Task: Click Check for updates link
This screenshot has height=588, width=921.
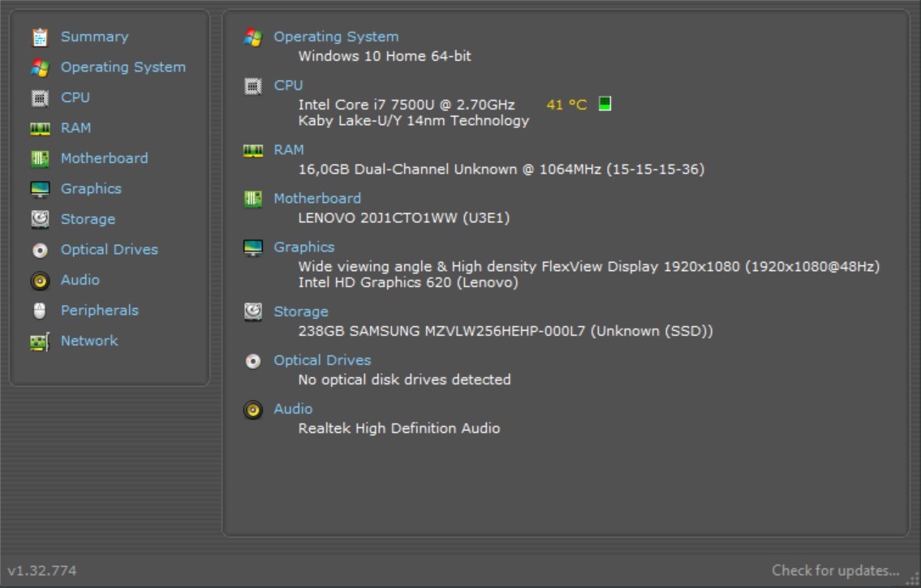Action: tap(835, 570)
